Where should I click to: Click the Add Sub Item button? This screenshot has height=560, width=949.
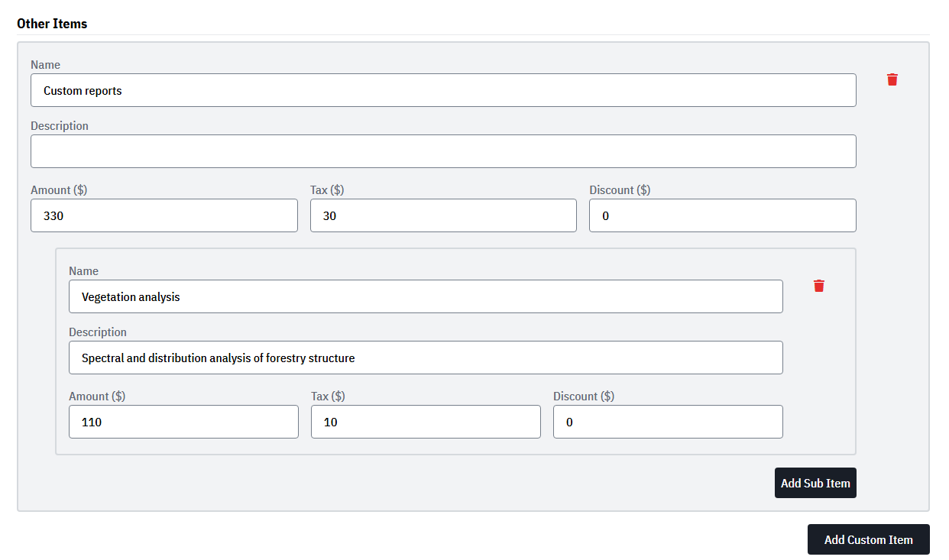[815, 482]
